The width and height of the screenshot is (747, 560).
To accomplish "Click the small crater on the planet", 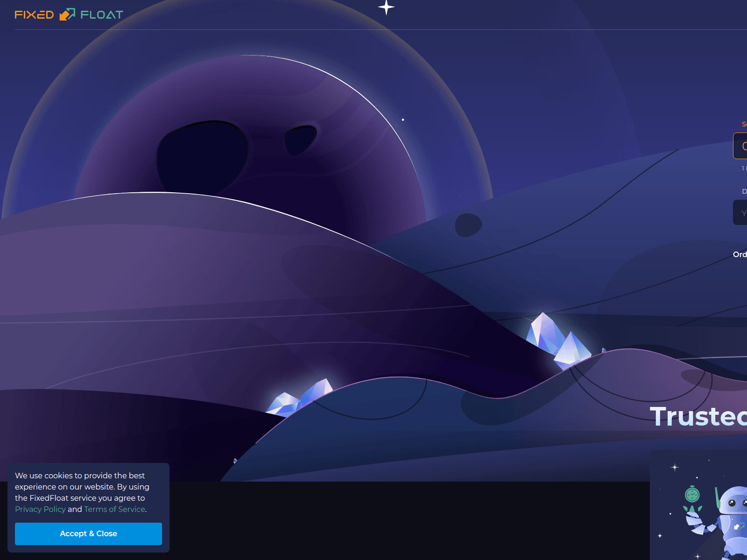I will [x=300, y=139].
